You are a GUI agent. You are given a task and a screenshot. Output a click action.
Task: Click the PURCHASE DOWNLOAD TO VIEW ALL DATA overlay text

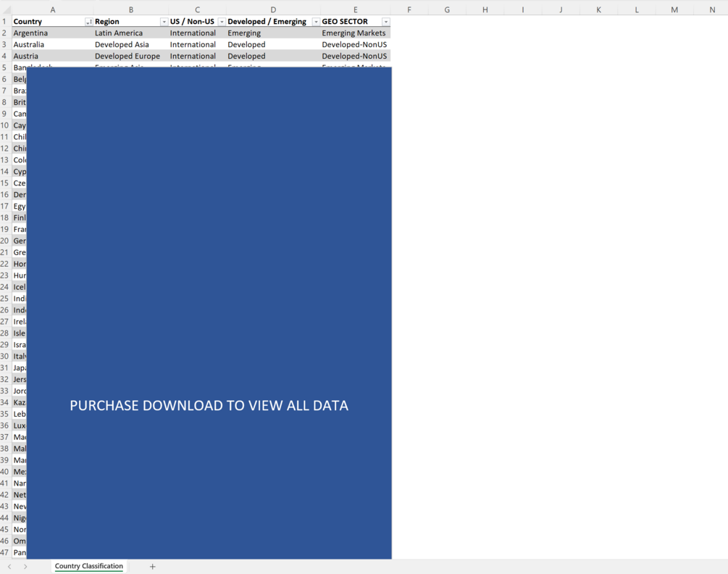click(x=209, y=405)
